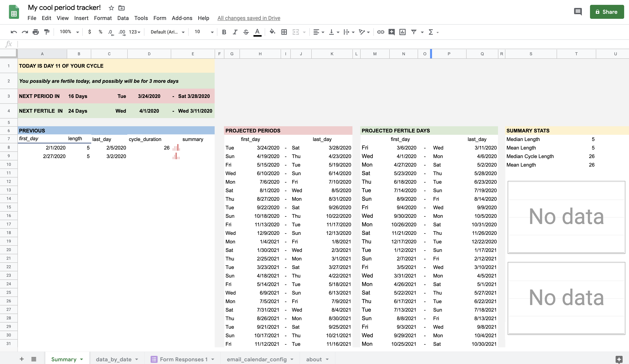Click the fill color bucket icon

(x=272, y=32)
